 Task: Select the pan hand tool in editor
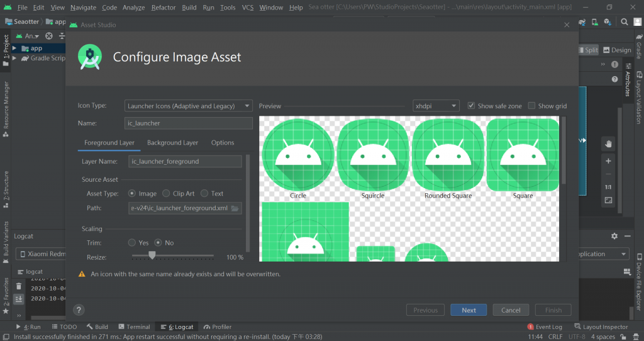click(x=608, y=144)
